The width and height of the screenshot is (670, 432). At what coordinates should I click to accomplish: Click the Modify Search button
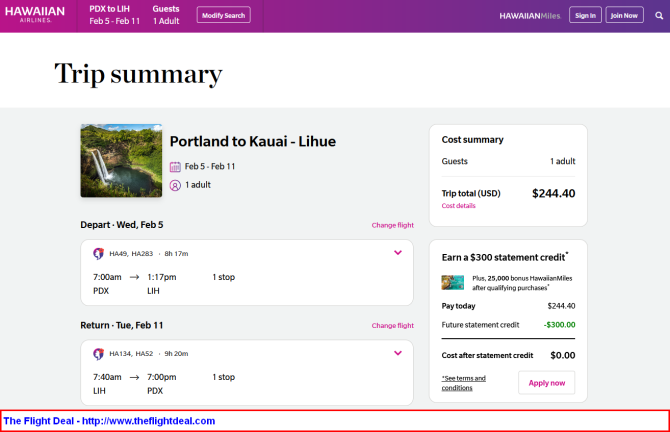(223, 15)
